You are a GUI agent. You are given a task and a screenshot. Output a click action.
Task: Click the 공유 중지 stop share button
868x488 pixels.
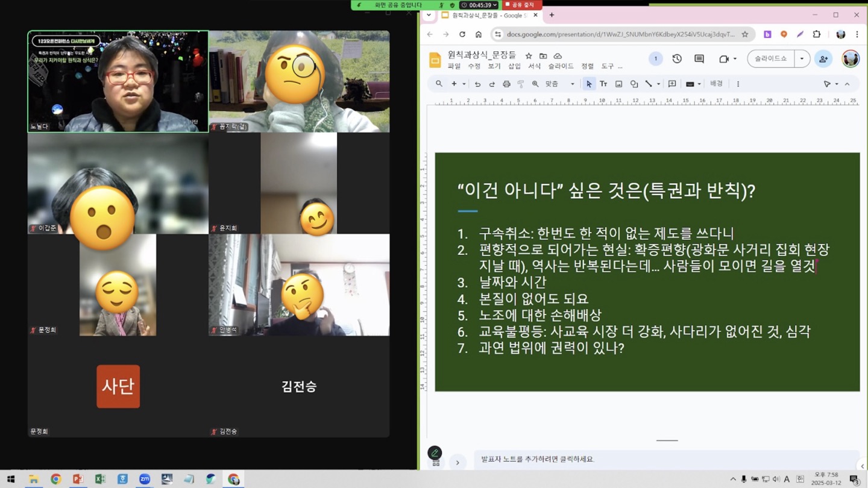(521, 5)
